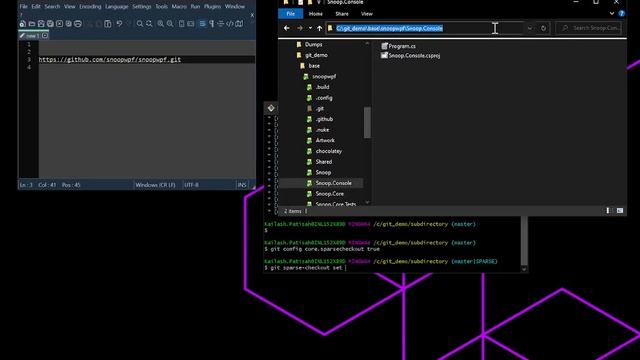Click the code tag toolbar icon
Image resolution: width=640 pixels, height=360 pixels.
pos(230,24)
